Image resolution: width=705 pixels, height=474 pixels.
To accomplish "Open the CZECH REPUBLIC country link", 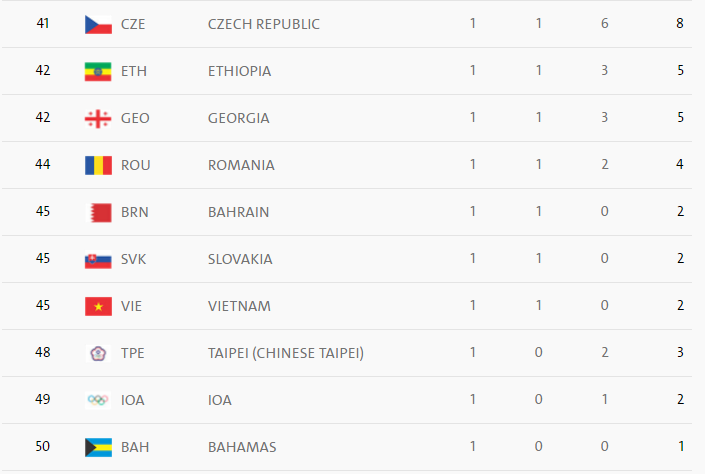I will tap(264, 24).
